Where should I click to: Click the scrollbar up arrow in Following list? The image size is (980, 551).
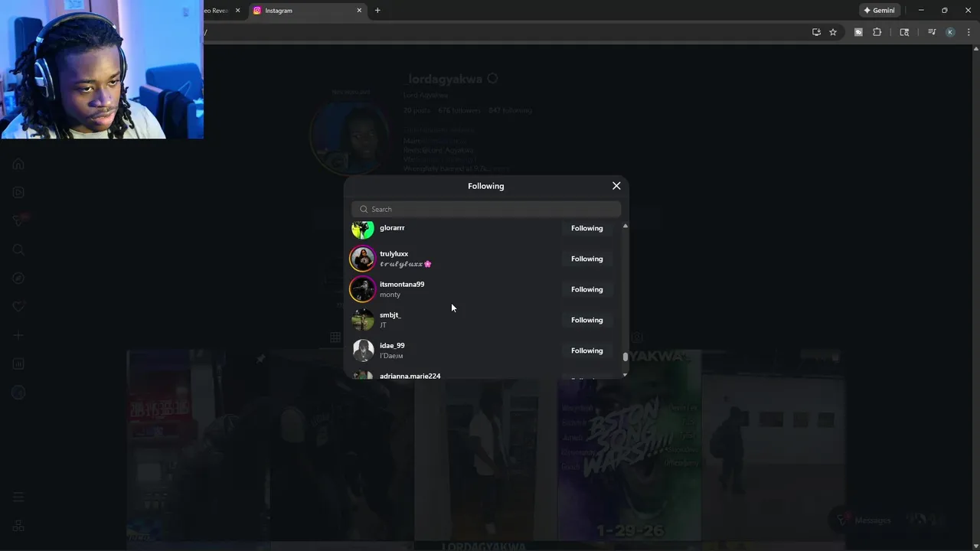[626, 226]
